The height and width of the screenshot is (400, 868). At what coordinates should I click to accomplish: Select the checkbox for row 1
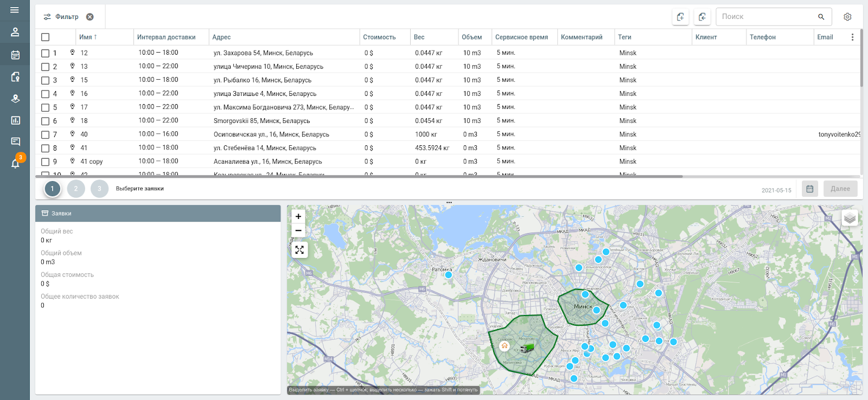click(x=46, y=53)
